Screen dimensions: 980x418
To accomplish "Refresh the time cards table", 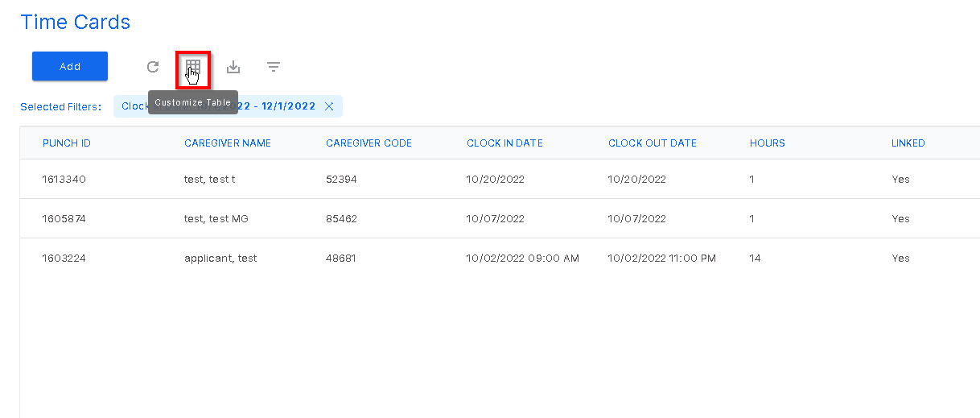I will (x=153, y=67).
